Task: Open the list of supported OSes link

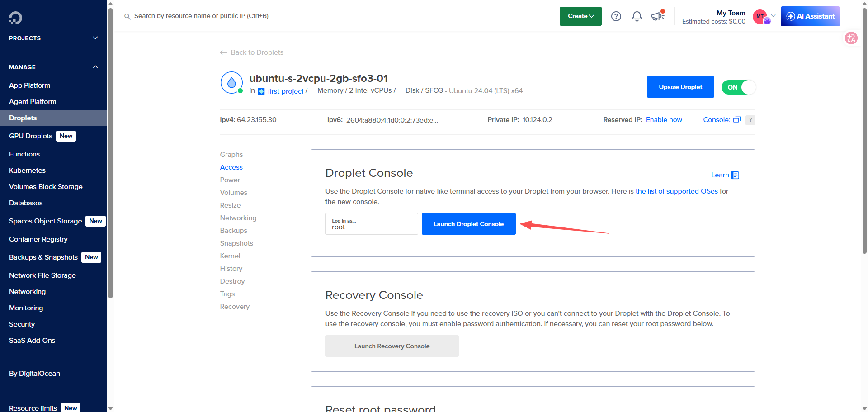Action: [x=677, y=191]
